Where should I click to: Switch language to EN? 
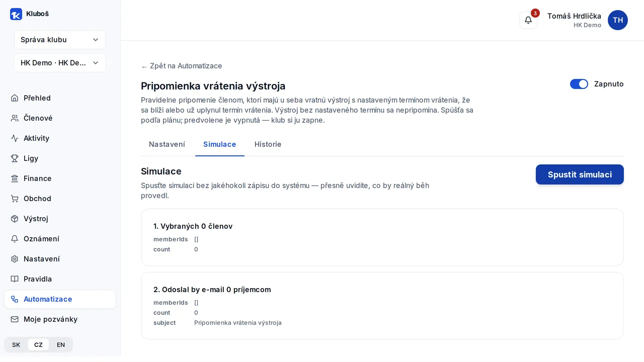(x=61, y=345)
